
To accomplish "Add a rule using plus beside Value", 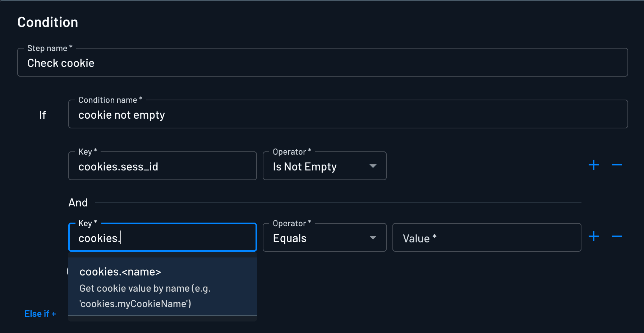I will pos(594,237).
